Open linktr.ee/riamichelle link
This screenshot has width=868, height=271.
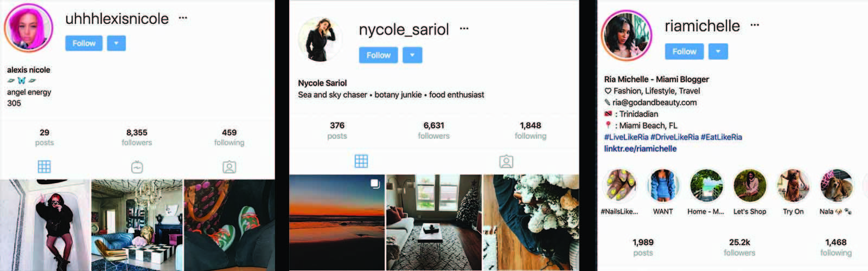(640, 149)
